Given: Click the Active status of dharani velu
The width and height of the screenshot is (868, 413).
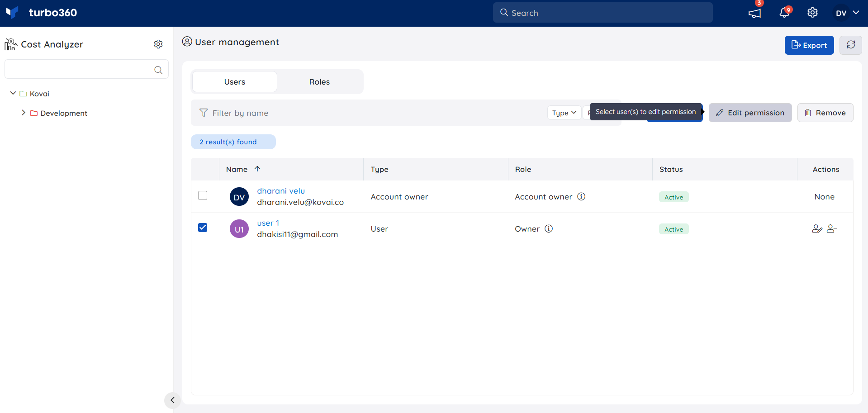Looking at the screenshot, I should tap(674, 197).
